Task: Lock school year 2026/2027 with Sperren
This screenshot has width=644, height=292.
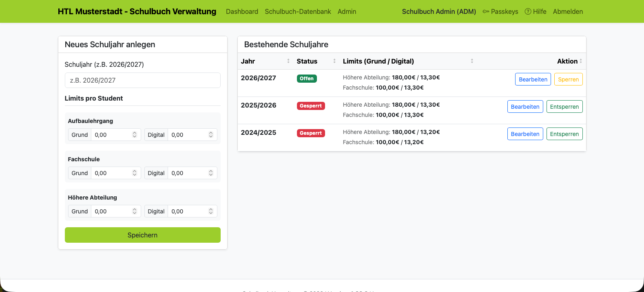Action: point(568,79)
